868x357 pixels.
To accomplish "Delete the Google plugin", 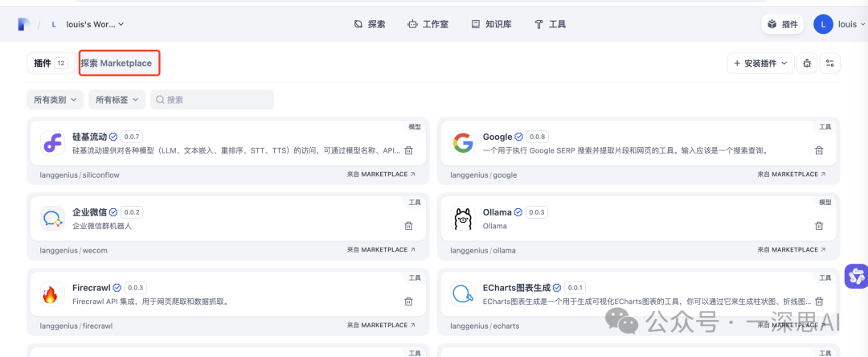I will pyautogui.click(x=819, y=150).
